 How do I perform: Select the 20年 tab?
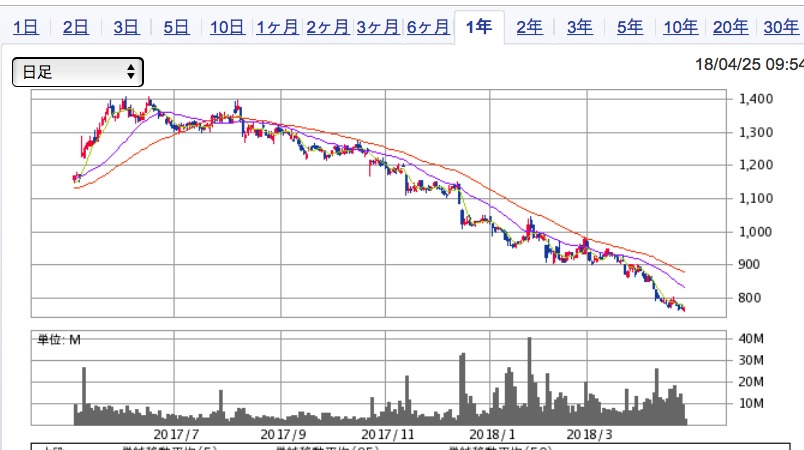[x=730, y=27]
